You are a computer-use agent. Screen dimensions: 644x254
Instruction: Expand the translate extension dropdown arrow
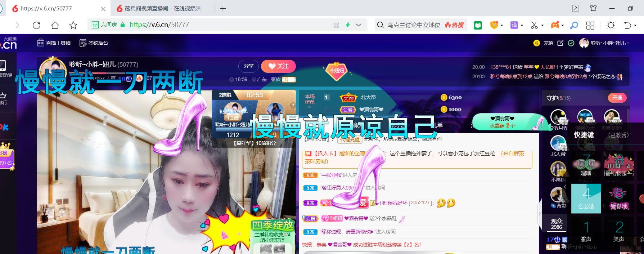click(x=522, y=26)
